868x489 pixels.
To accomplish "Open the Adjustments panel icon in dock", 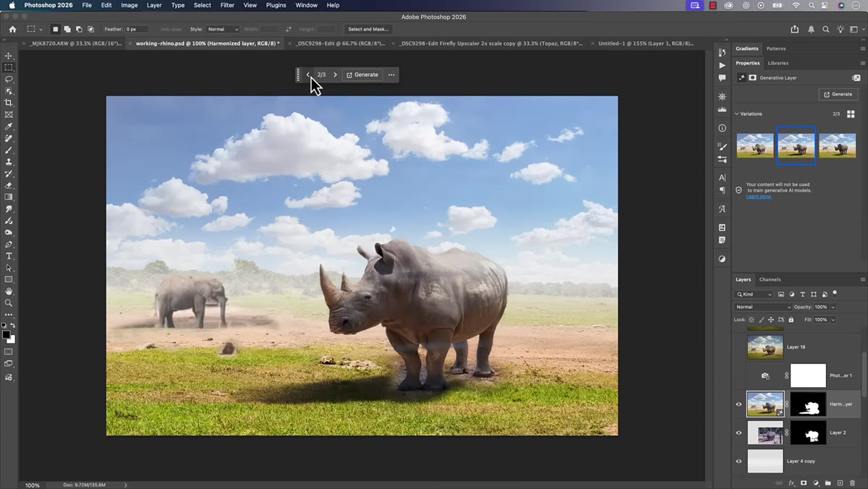I will click(722, 259).
